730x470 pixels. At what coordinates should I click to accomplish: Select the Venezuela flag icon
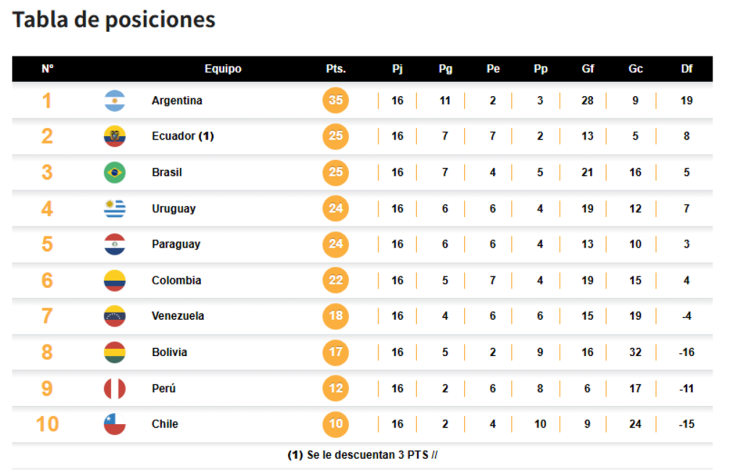pos(115,316)
